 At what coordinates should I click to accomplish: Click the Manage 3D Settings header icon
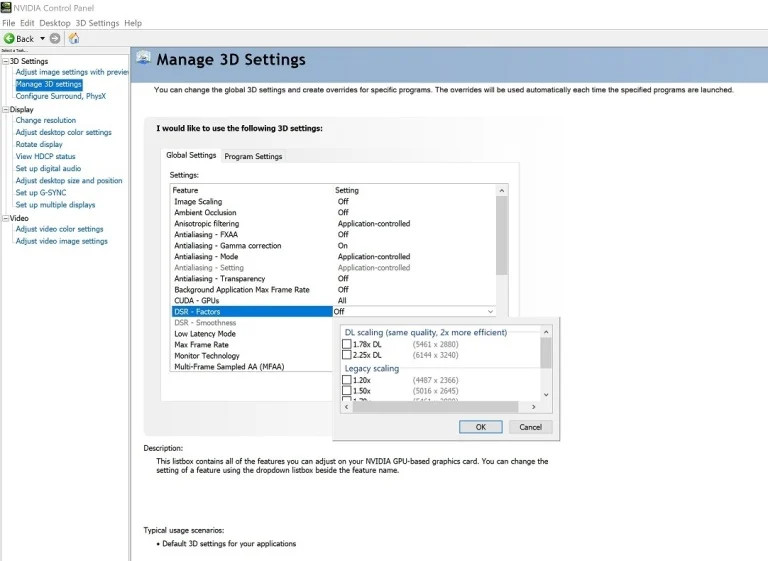pos(143,59)
